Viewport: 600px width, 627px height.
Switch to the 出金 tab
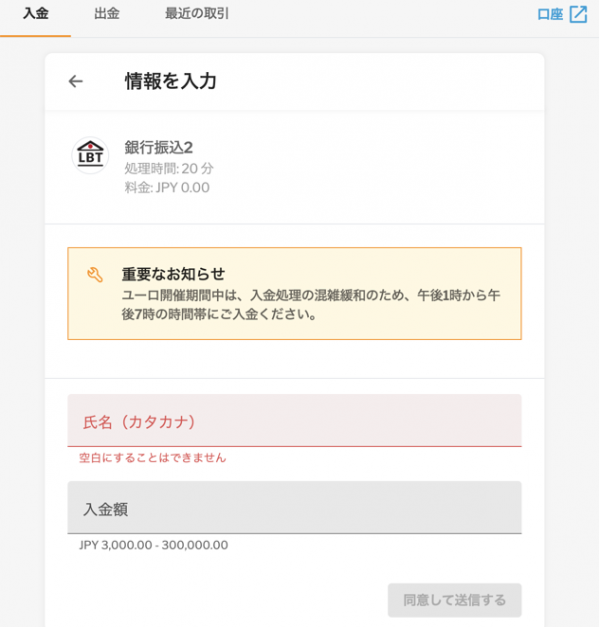point(107,14)
